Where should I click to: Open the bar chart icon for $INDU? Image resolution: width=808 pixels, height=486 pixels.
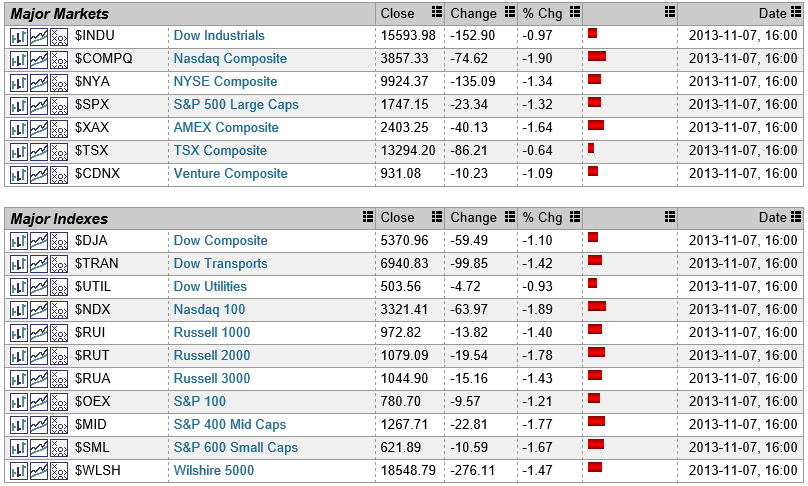tap(19, 36)
